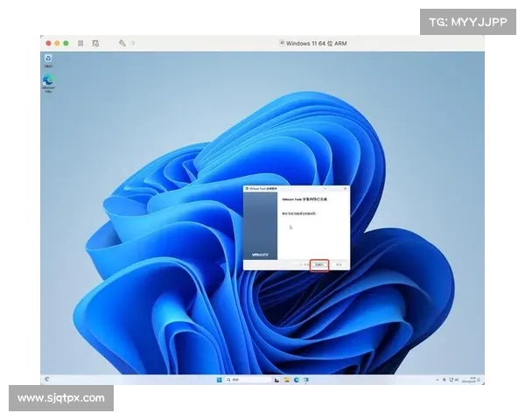Screen dimensions: 525x420
Task: Open the Windows Start menu
Action: (x=220, y=380)
